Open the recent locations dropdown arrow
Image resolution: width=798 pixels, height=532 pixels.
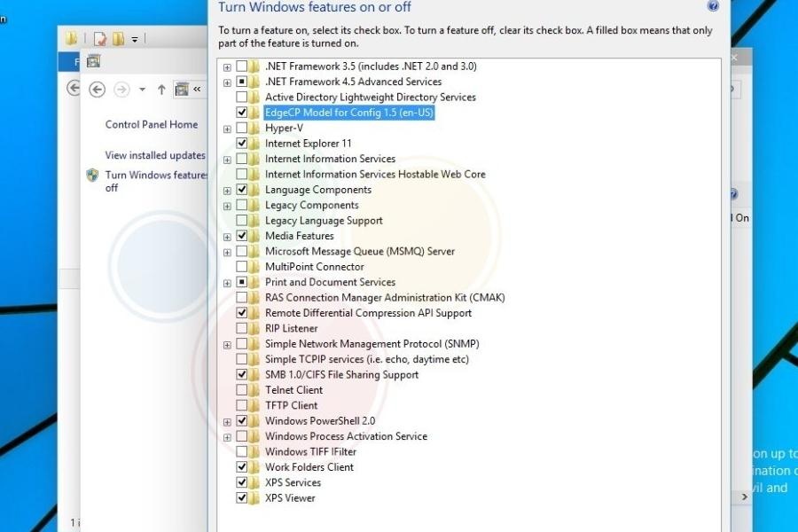click(145, 90)
